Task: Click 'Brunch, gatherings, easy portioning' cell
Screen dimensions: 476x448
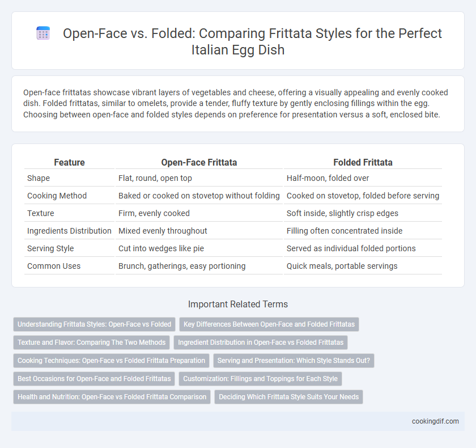Action: point(199,266)
